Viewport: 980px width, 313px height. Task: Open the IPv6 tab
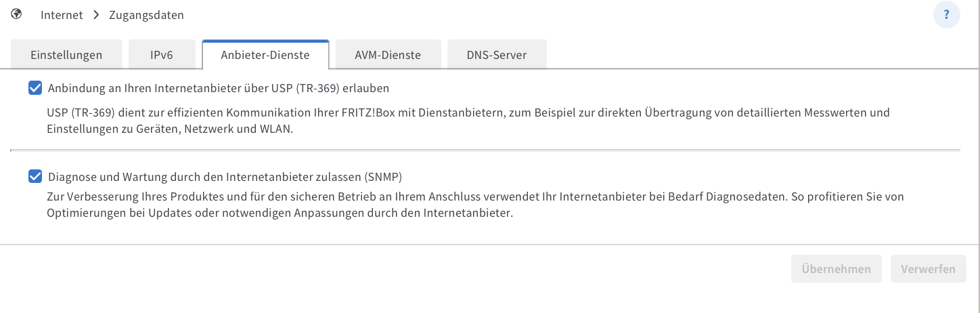click(x=162, y=55)
